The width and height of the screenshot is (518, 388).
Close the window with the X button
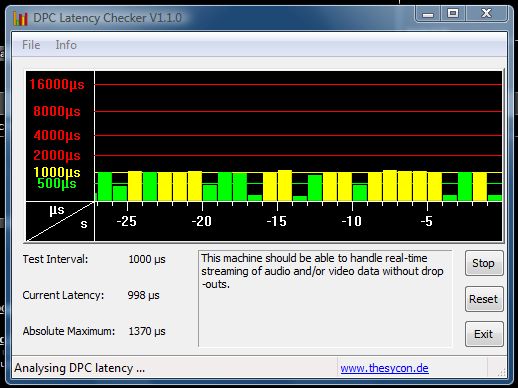(486, 14)
